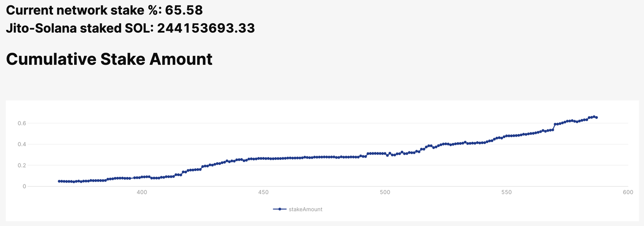Toggle the stakeAmount legend series
644x226 pixels.
tap(298, 209)
